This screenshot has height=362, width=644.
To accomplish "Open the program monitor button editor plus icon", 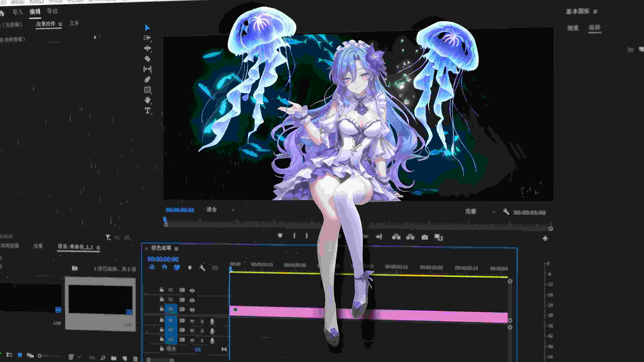I will [545, 238].
